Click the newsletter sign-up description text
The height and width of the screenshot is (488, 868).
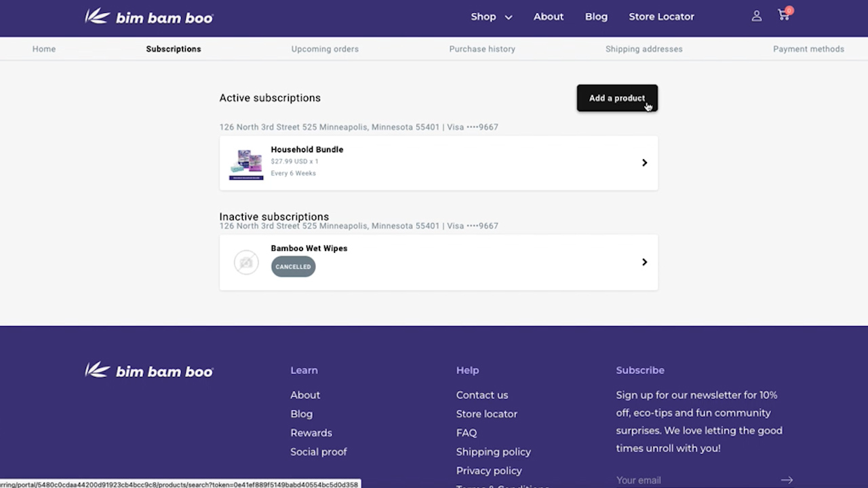(x=699, y=422)
